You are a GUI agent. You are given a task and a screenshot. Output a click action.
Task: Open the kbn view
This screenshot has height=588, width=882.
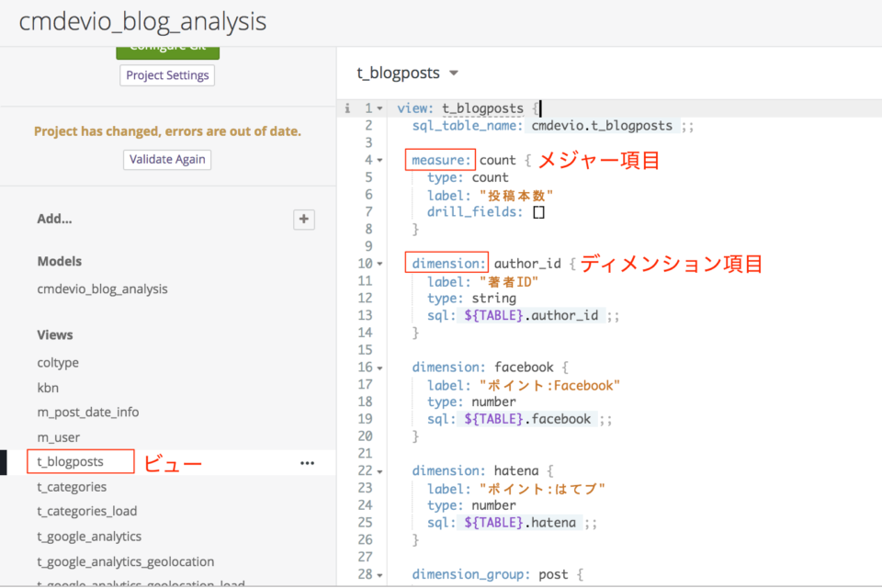50,387
